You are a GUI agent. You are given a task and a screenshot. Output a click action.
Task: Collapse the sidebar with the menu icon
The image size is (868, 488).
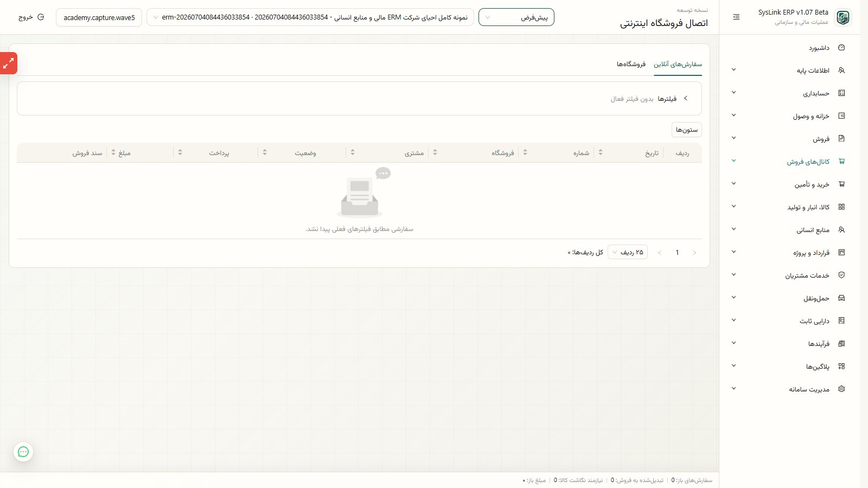click(736, 17)
